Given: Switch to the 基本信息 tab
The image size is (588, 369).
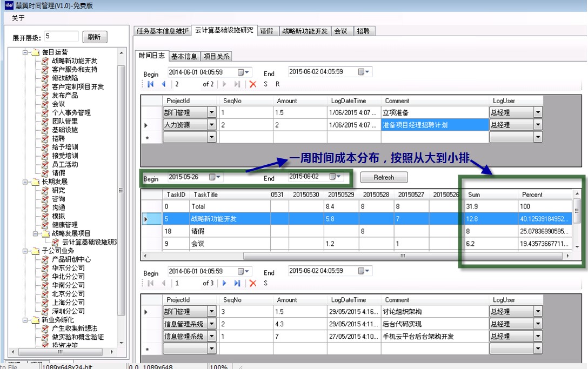Looking at the screenshot, I should click(x=184, y=56).
